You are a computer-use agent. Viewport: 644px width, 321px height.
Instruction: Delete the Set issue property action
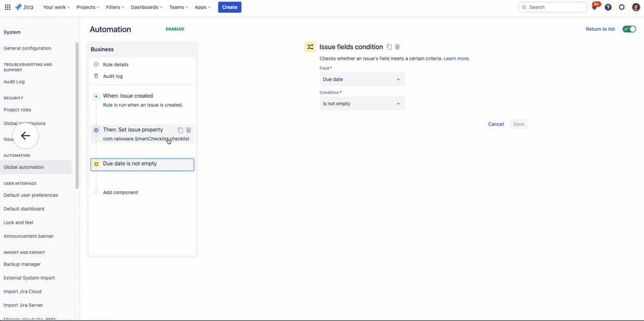(x=188, y=130)
